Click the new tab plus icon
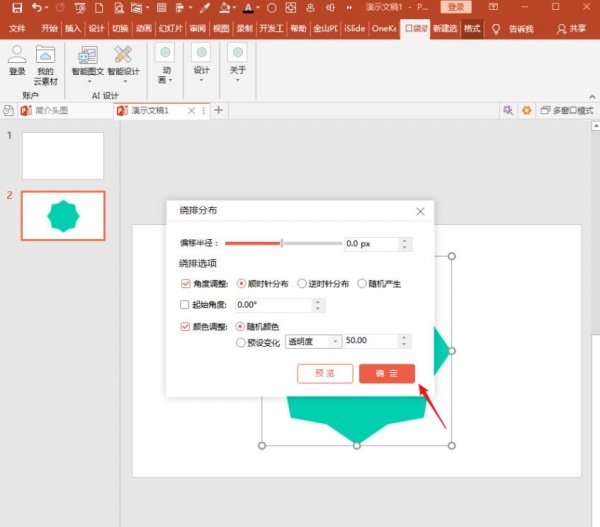 tap(218, 110)
